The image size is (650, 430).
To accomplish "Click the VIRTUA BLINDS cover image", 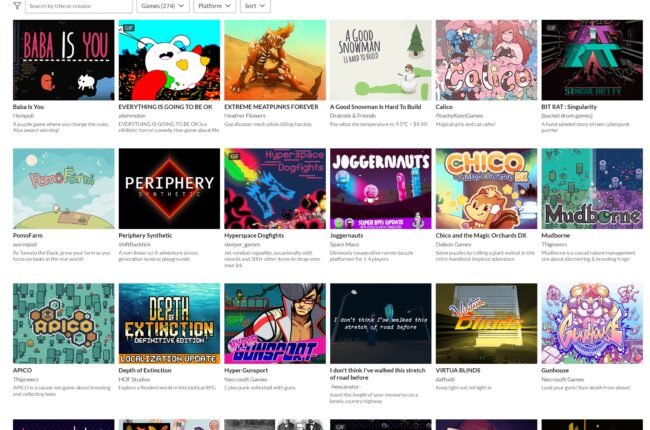I will point(486,323).
